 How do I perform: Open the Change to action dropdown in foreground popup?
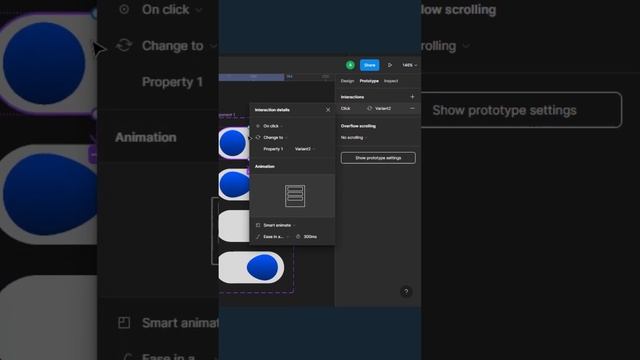point(275,138)
